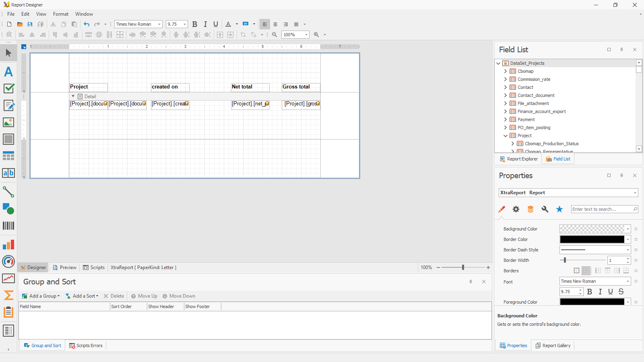644x362 pixels.
Task: Choose the Bar Code tool
Action: tap(8, 226)
